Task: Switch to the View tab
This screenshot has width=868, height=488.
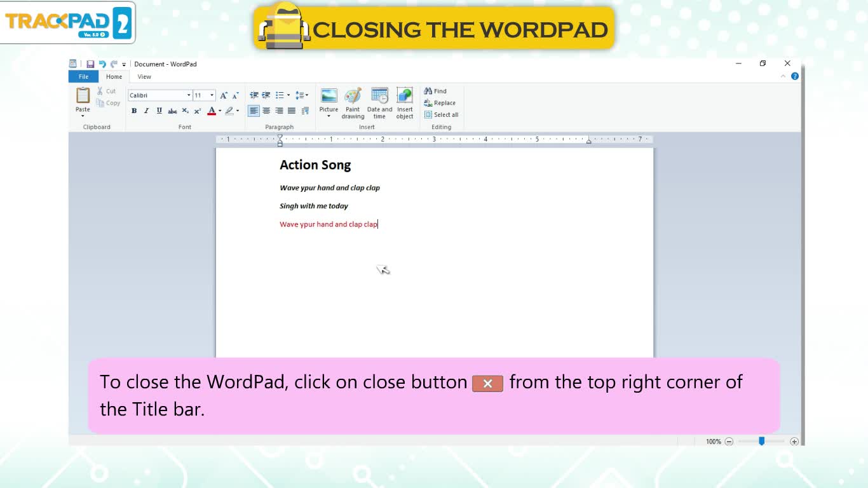Action: 144,77
